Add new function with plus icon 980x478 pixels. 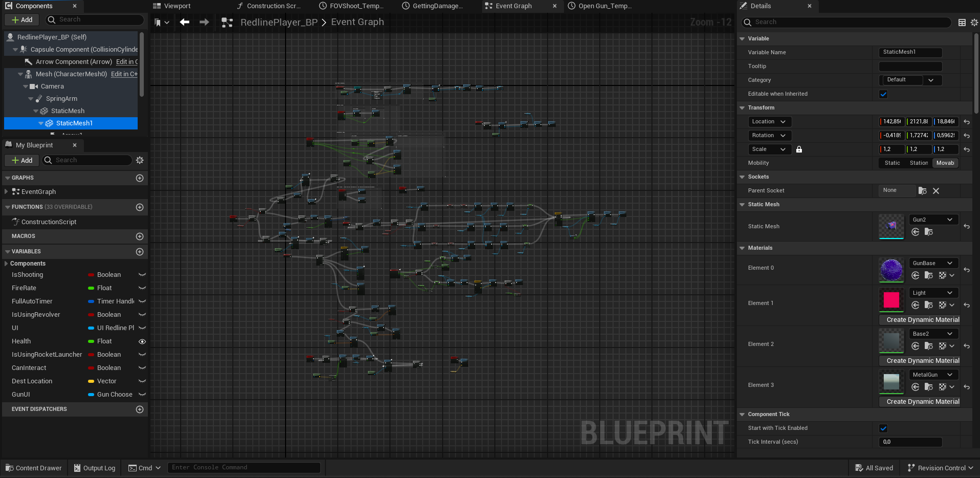tap(140, 207)
